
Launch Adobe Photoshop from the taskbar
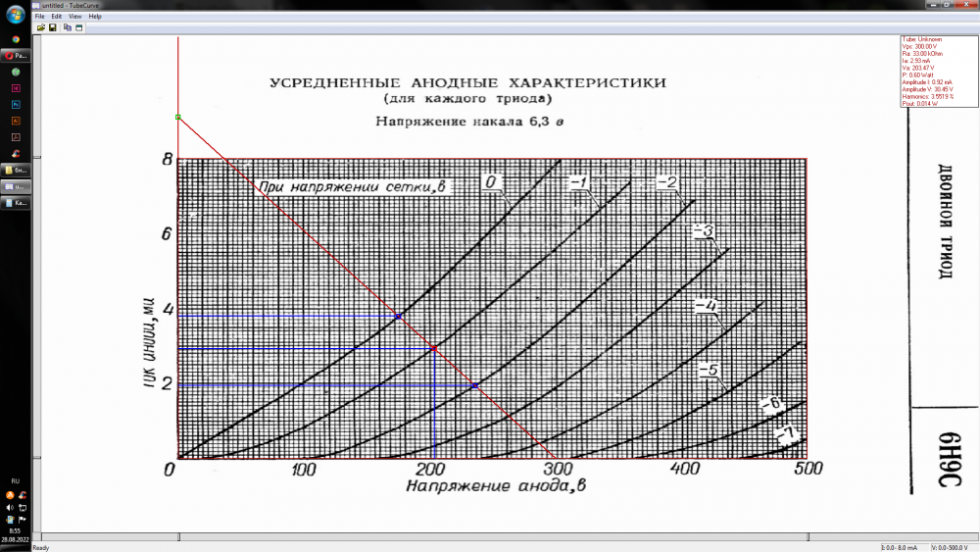click(16, 104)
